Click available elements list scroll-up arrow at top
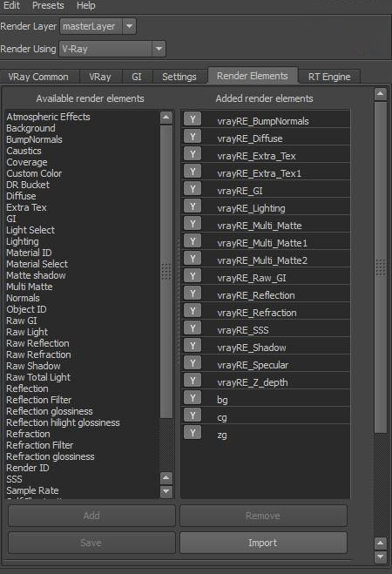392x574 pixels. [x=166, y=117]
